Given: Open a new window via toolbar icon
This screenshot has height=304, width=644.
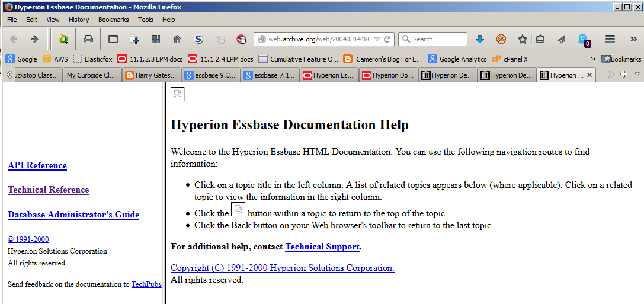Looking at the screenshot, I should [113, 39].
